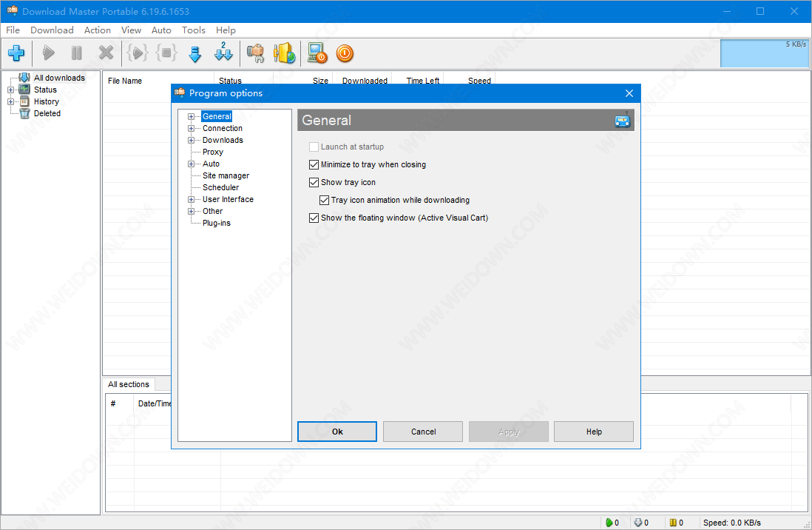Viewport: 812px width, 530px height.
Task: Select Plug-ins in the options tree
Action: (217, 223)
